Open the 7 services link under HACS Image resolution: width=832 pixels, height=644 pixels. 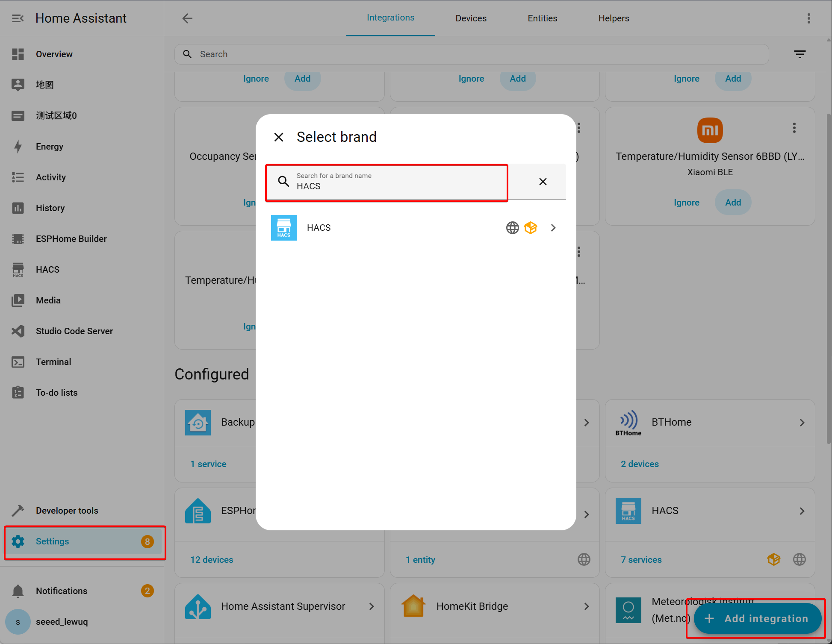click(641, 560)
